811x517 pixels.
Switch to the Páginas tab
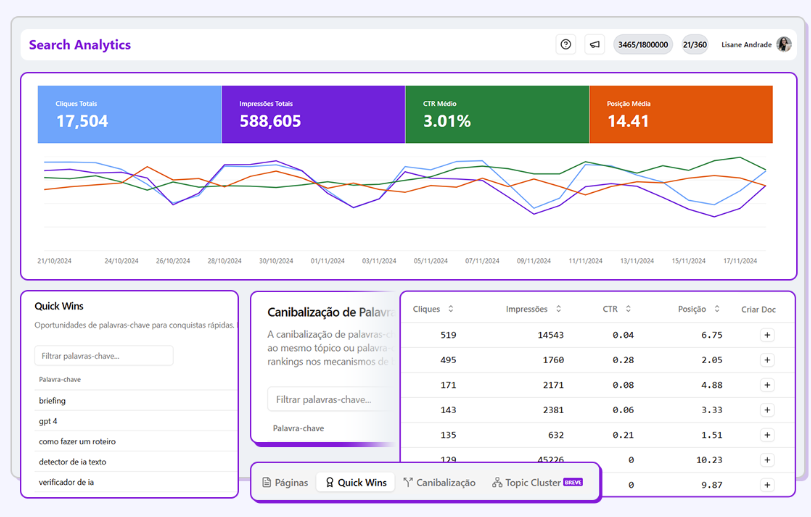point(285,482)
